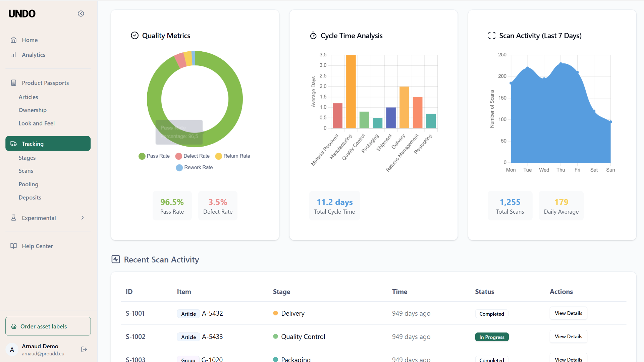This screenshot has height=362, width=644.
Task: Click the 179 Daily Average card
Action: pyautogui.click(x=561, y=206)
